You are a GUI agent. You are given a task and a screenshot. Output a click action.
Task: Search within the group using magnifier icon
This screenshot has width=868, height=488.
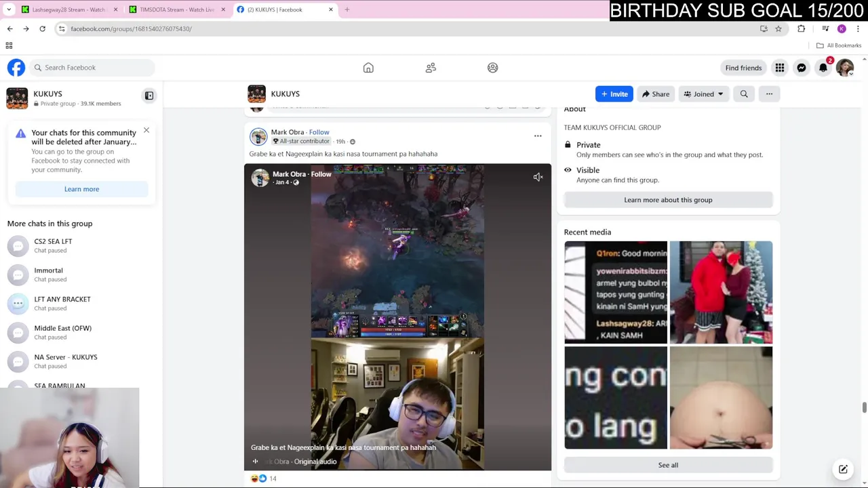pos(744,94)
